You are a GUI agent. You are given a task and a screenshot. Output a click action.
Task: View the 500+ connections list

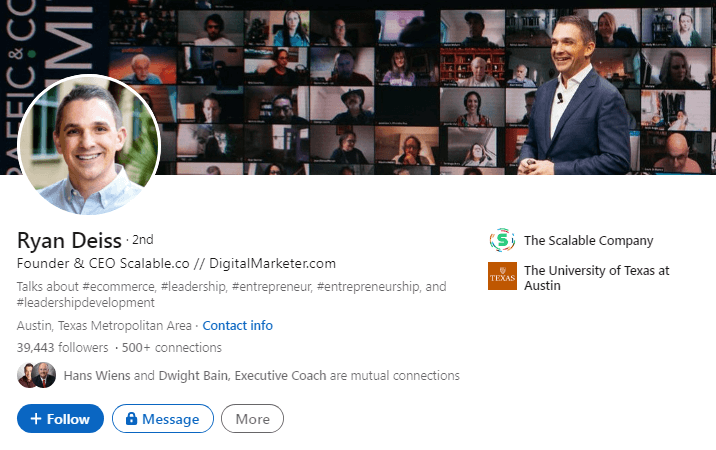172,348
